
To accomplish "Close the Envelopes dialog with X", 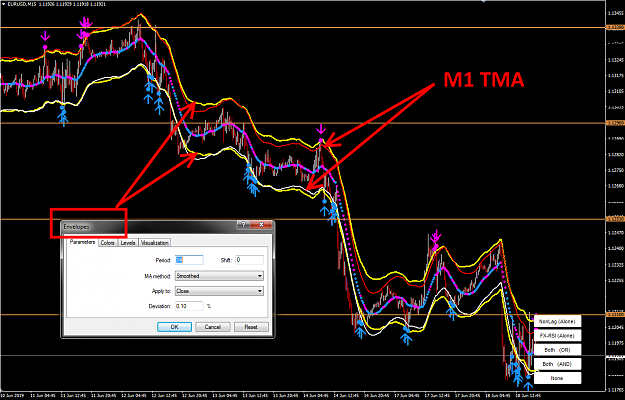I will tap(261, 225).
